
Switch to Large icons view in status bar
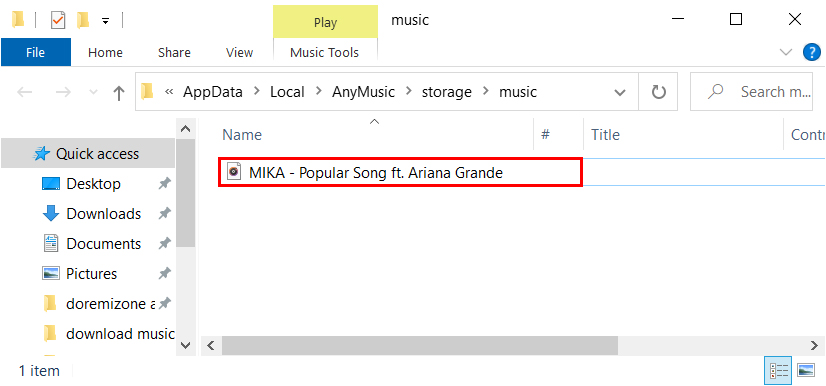click(x=806, y=371)
